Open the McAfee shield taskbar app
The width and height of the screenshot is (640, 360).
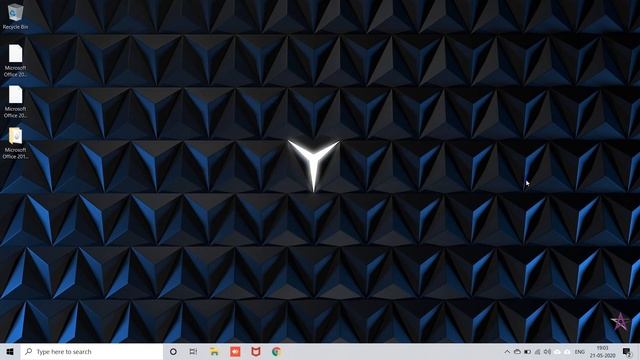(256, 351)
